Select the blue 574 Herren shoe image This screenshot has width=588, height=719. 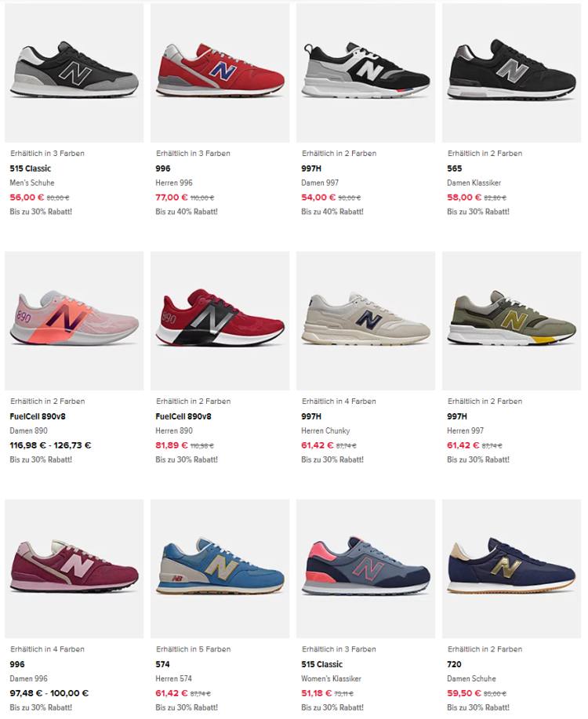[220, 568]
